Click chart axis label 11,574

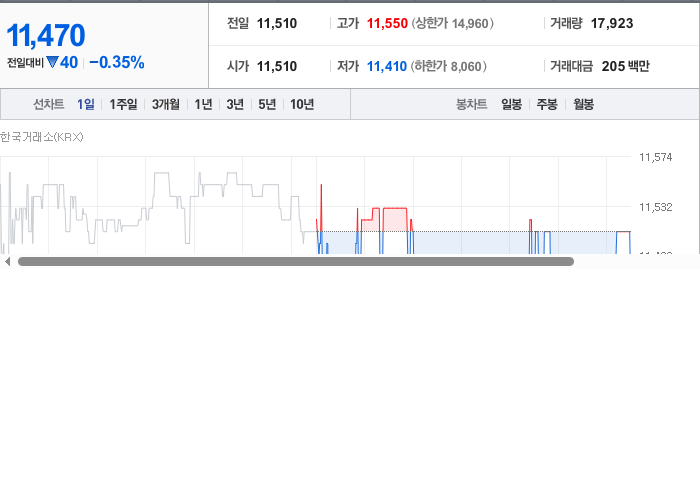pos(656,157)
